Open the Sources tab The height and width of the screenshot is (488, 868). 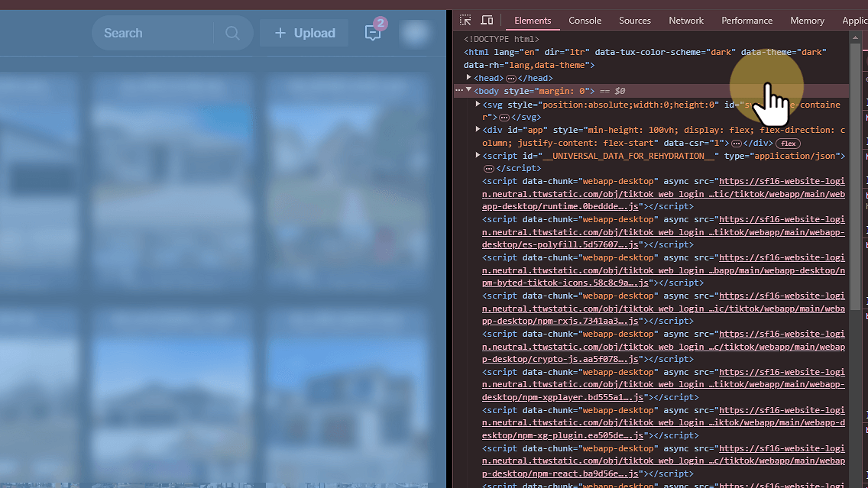pos(634,21)
